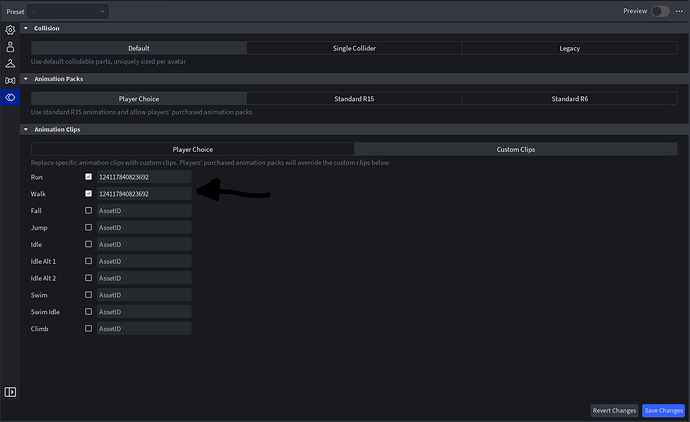Screen dimensions: 690x422
Task: Click the "Preview" label text
Action: 635,11
